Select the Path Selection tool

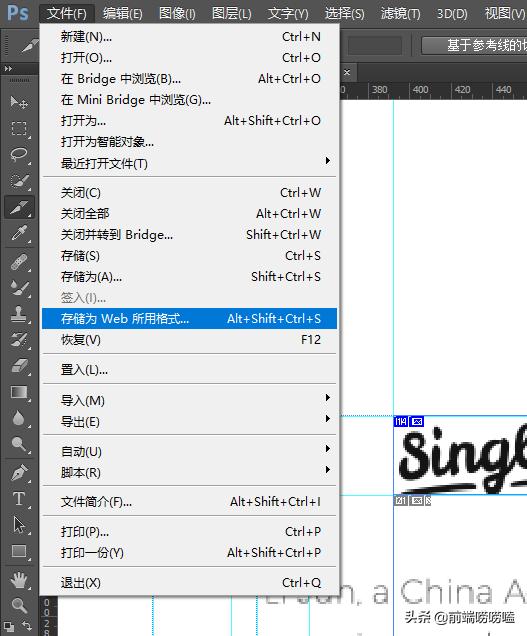coord(19,524)
